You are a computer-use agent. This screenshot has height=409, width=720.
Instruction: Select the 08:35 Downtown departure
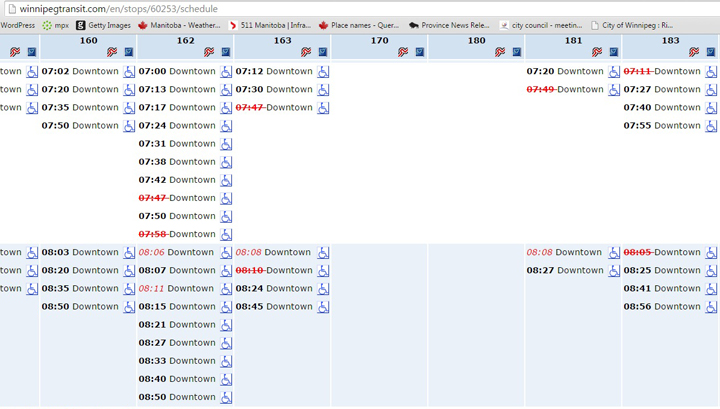click(x=80, y=288)
